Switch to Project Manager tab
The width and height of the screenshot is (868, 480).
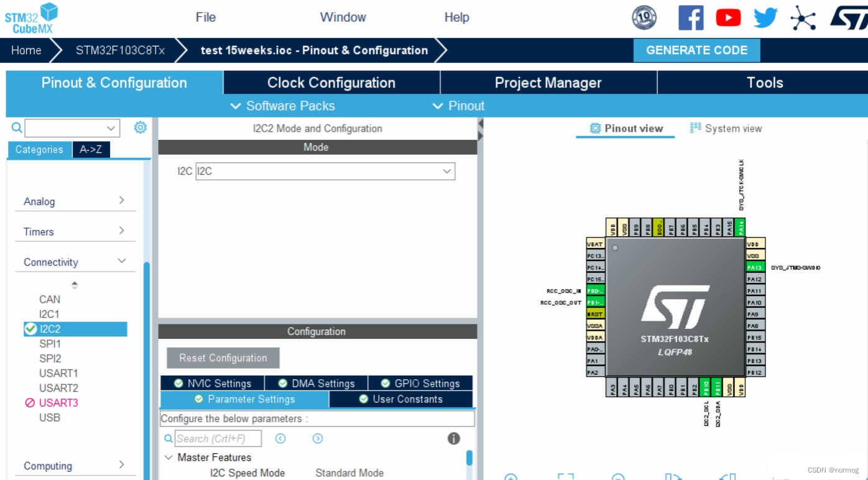[x=548, y=83]
